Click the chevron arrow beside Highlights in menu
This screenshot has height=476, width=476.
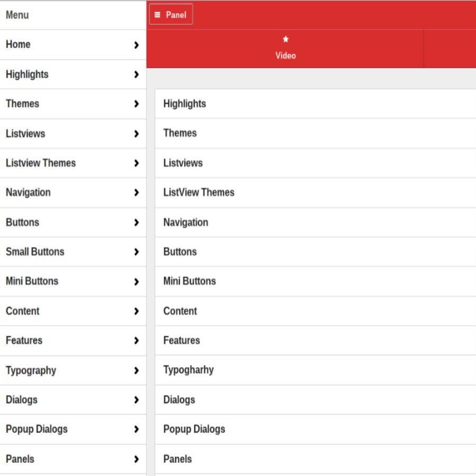(x=136, y=75)
